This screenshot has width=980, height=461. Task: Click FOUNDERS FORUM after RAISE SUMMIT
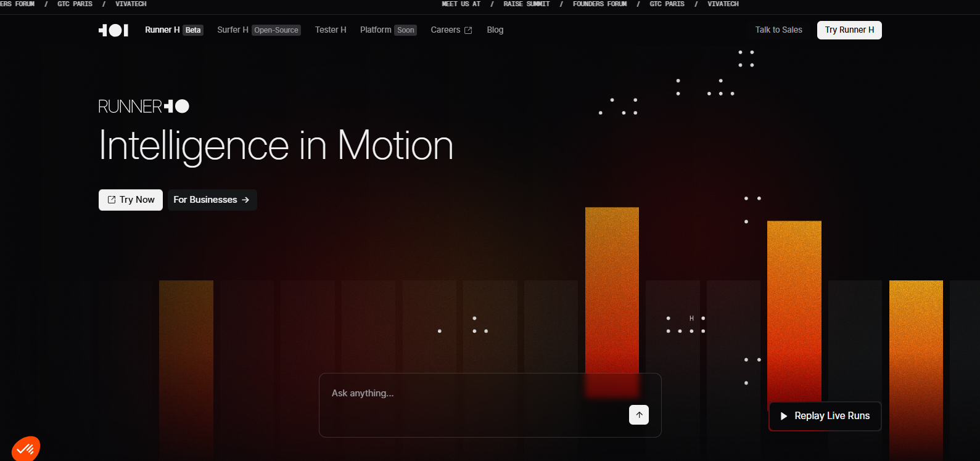point(600,4)
